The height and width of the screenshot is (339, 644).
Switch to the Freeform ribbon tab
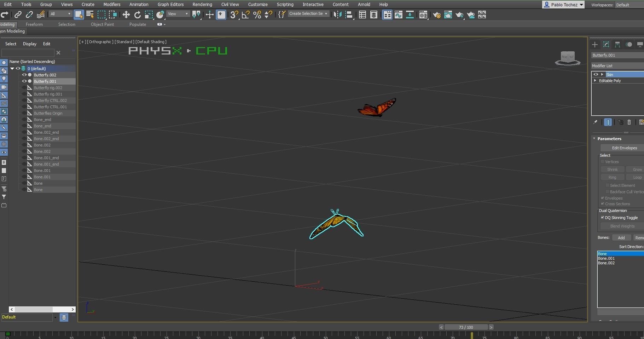[34, 24]
